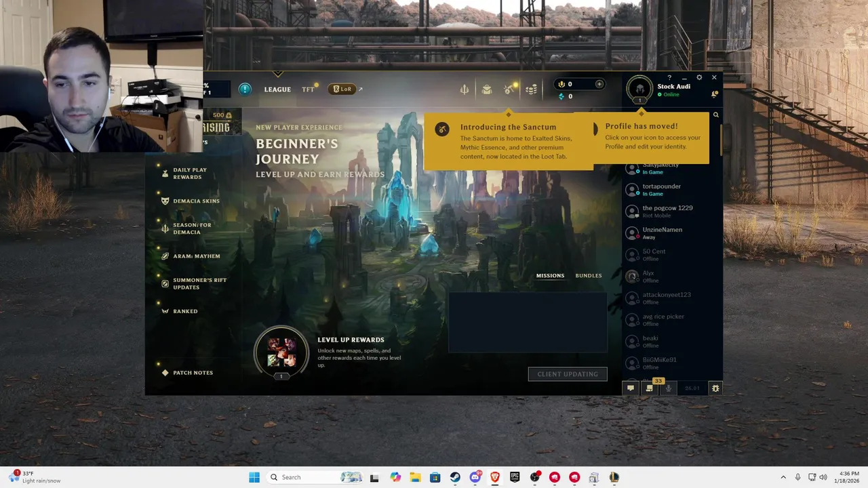The width and height of the screenshot is (868, 488).
Task: Open Copilot from the taskbar
Action: point(395,477)
